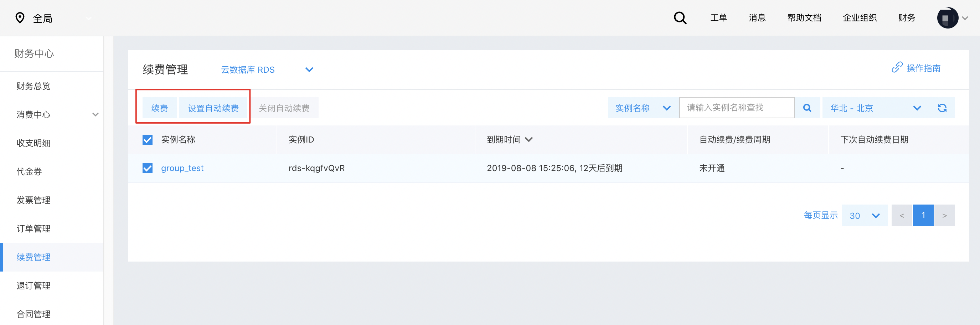
Task: Click the 实例ID column header
Action: (x=301, y=140)
